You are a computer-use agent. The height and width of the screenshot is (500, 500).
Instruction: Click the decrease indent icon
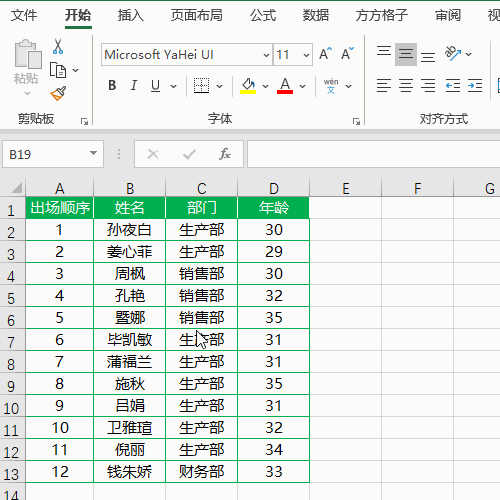(x=453, y=86)
